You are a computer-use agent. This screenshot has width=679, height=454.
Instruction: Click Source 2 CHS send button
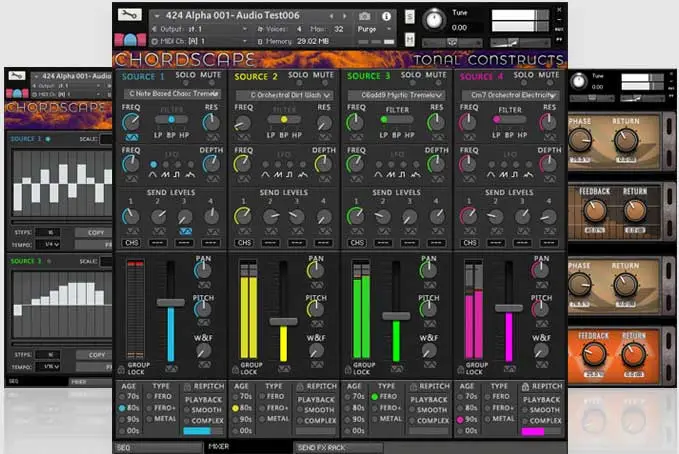244,243
